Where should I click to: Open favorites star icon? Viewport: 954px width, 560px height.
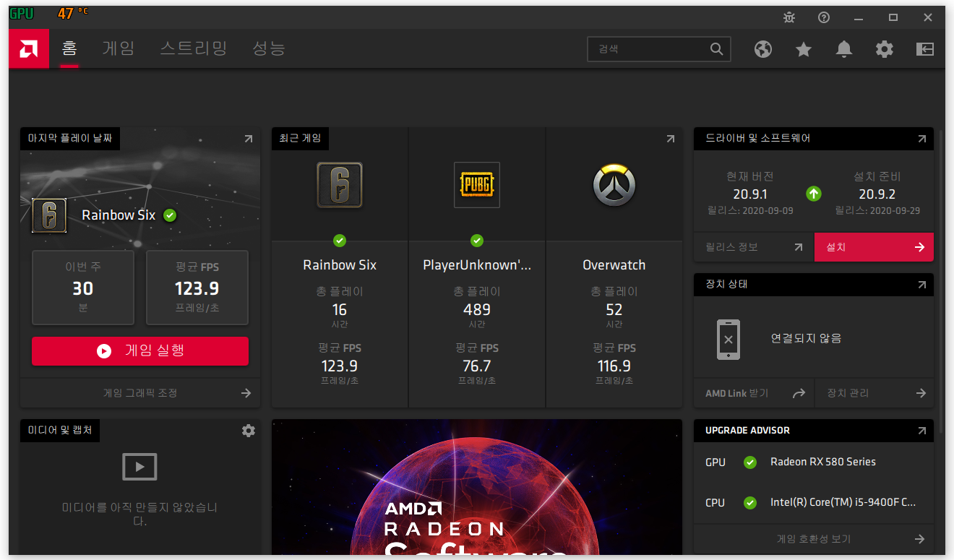(x=804, y=49)
